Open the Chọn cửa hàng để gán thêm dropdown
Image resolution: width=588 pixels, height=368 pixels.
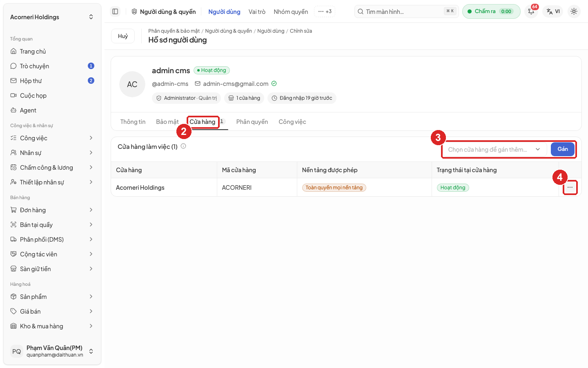coord(494,150)
